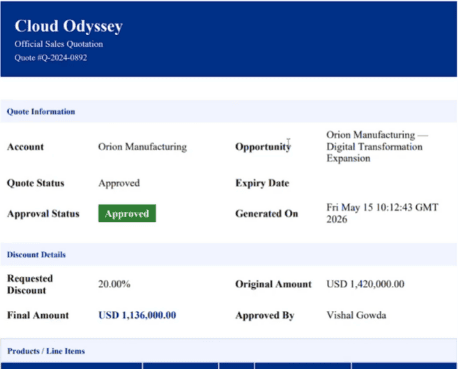Click the Generated On label
Viewport: 459px width, 369px height.
click(x=267, y=214)
